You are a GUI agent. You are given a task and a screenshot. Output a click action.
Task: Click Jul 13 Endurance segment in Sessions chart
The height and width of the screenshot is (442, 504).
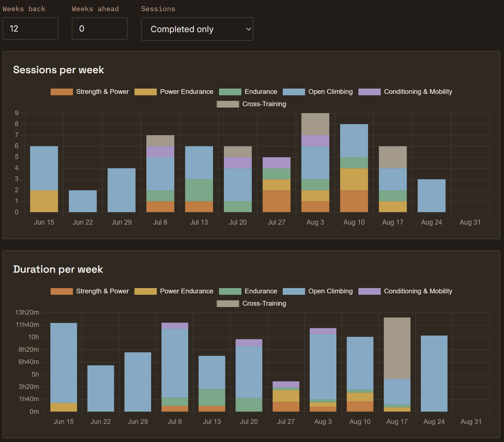point(199,190)
